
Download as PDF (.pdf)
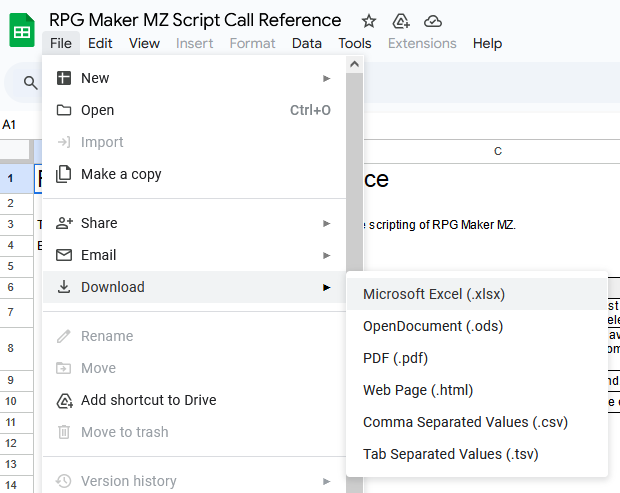tap(477, 358)
